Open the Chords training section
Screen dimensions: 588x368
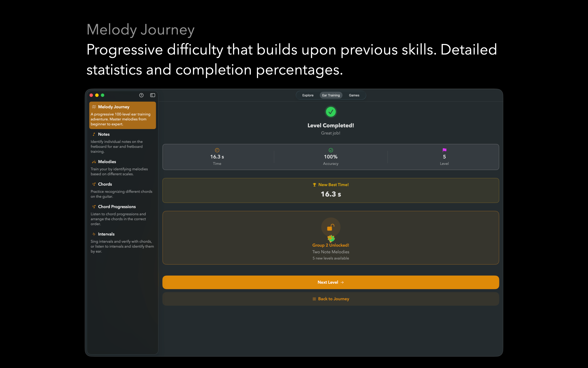pos(122,190)
